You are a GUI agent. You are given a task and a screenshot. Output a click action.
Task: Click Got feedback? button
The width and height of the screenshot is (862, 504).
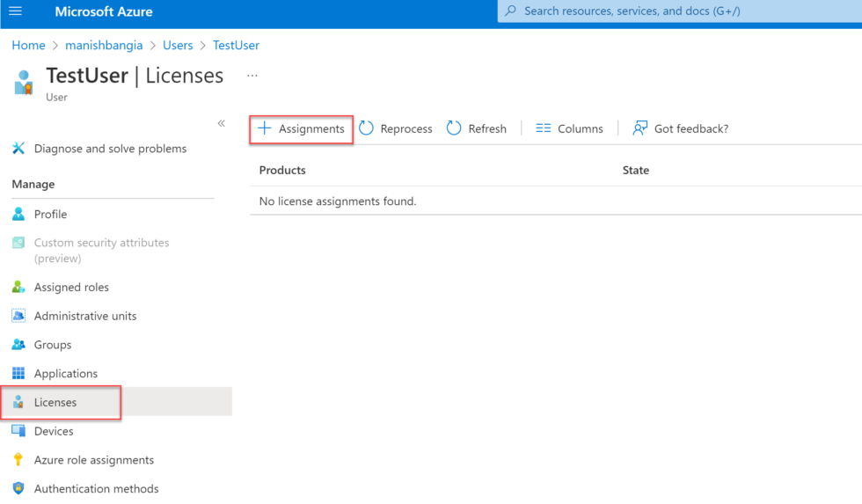click(x=681, y=128)
